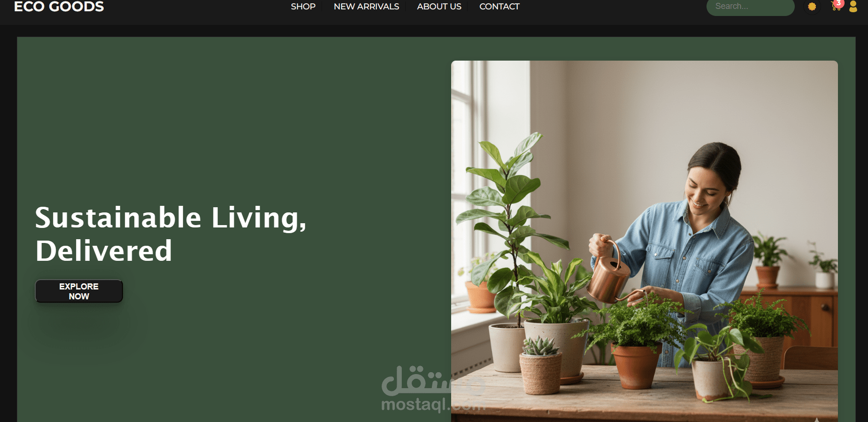Open the user account profile icon
Viewport: 868px width, 422px height.
coord(853,7)
